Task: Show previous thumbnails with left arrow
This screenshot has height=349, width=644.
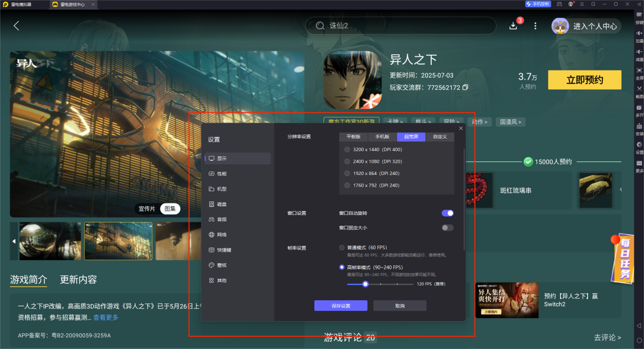Action: coord(14,241)
